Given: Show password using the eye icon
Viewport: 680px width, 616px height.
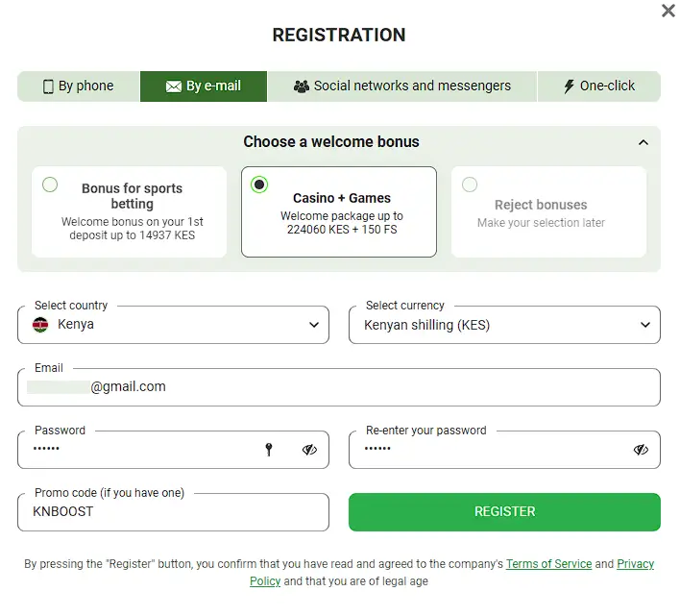Looking at the screenshot, I should [x=309, y=449].
